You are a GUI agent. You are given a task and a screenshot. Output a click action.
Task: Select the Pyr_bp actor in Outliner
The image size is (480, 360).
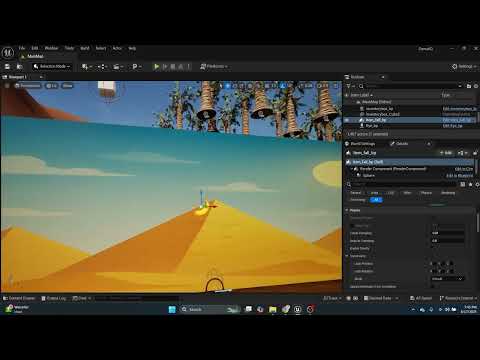[x=372, y=126]
